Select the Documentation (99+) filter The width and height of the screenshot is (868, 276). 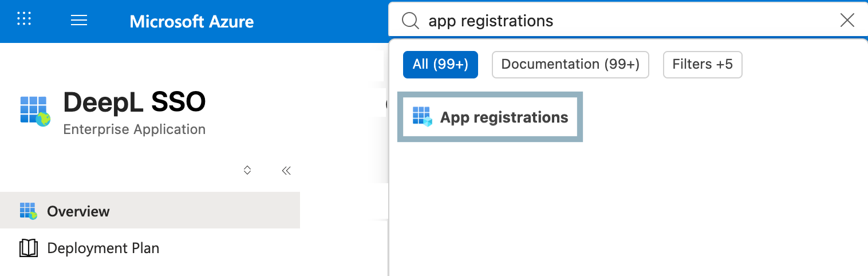[x=570, y=64]
